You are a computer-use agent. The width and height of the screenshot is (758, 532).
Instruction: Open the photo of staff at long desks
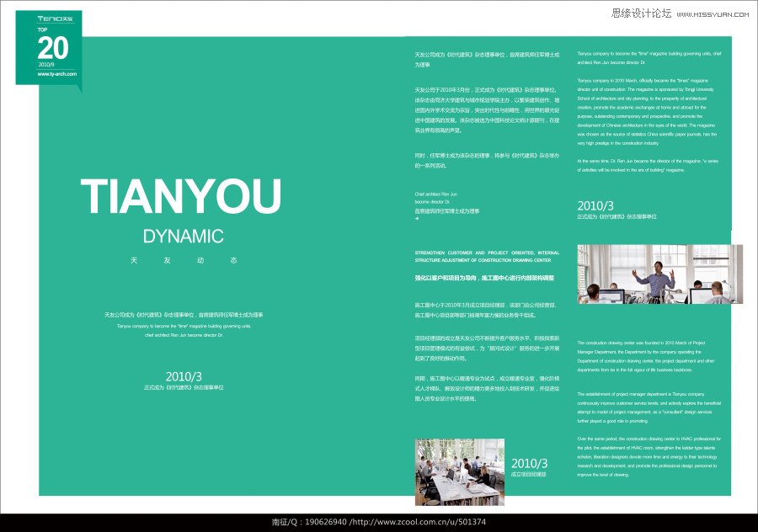[460, 472]
